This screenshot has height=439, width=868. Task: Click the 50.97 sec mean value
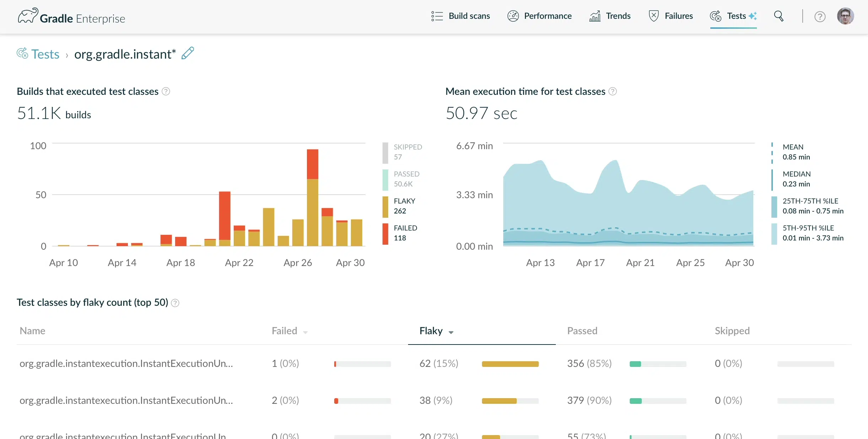coord(481,113)
